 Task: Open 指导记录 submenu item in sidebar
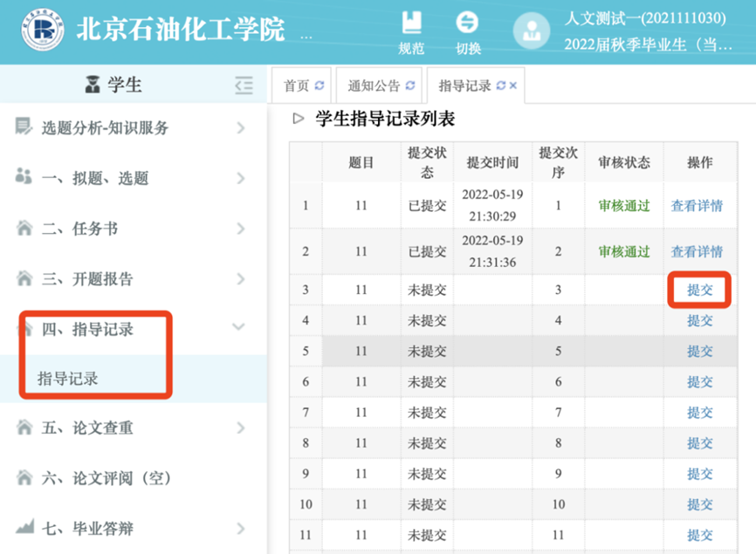(x=68, y=379)
